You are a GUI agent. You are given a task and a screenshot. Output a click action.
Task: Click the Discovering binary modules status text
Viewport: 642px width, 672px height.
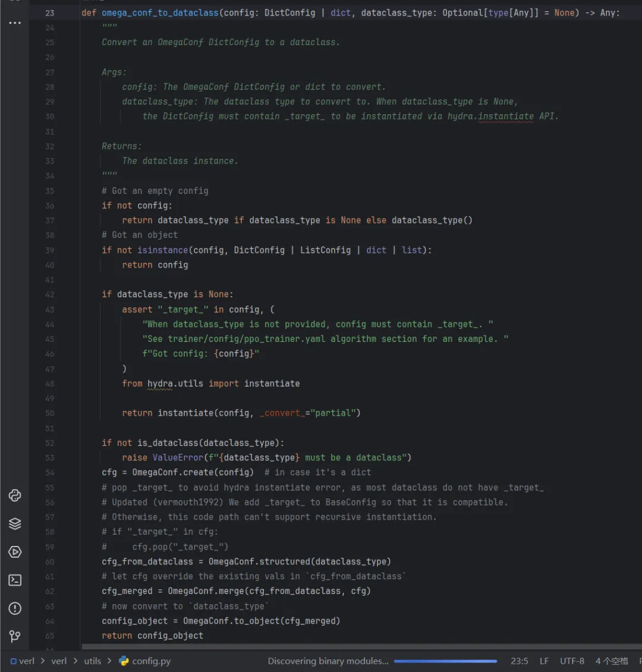coord(328,661)
